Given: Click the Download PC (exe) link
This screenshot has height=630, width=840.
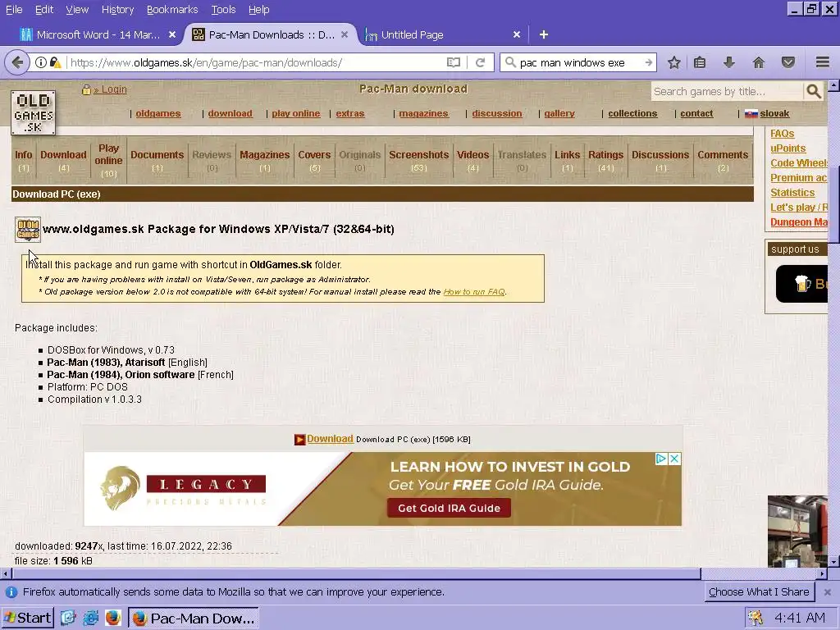Looking at the screenshot, I should pyautogui.click(x=330, y=439).
